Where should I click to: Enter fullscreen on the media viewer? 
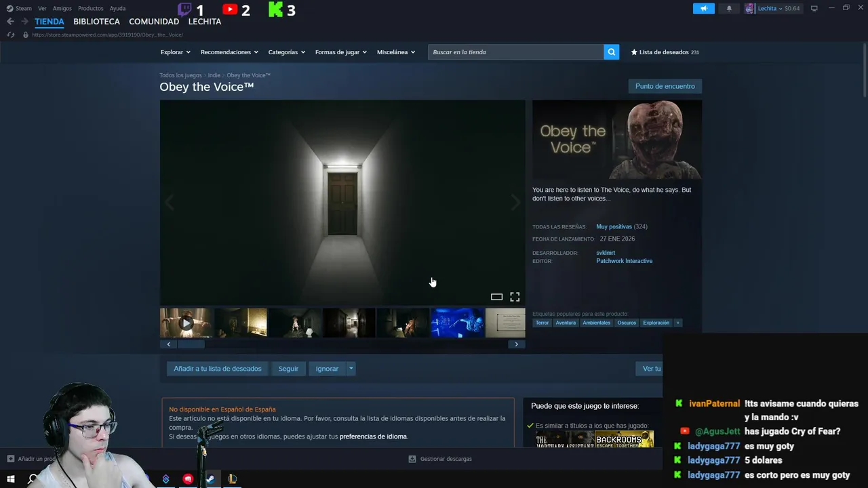click(515, 297)
